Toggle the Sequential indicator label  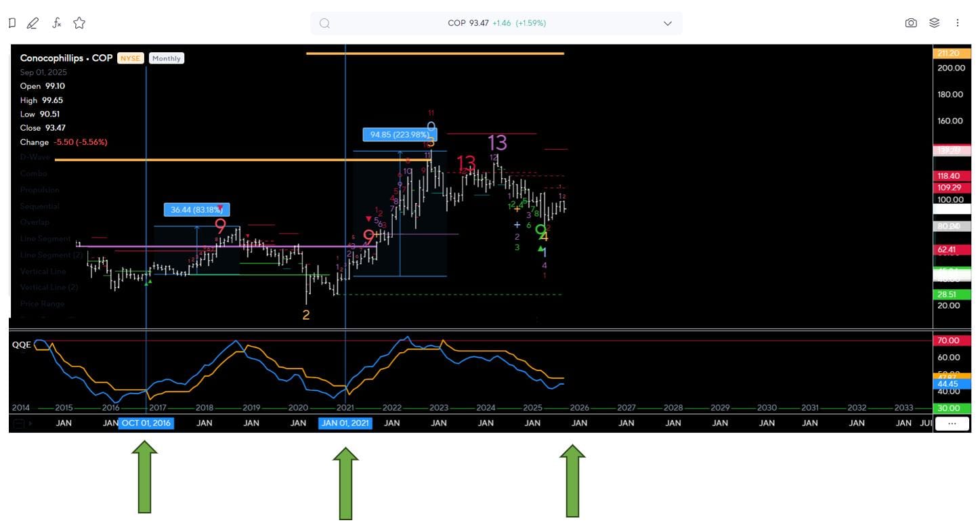tap(39, 206)
